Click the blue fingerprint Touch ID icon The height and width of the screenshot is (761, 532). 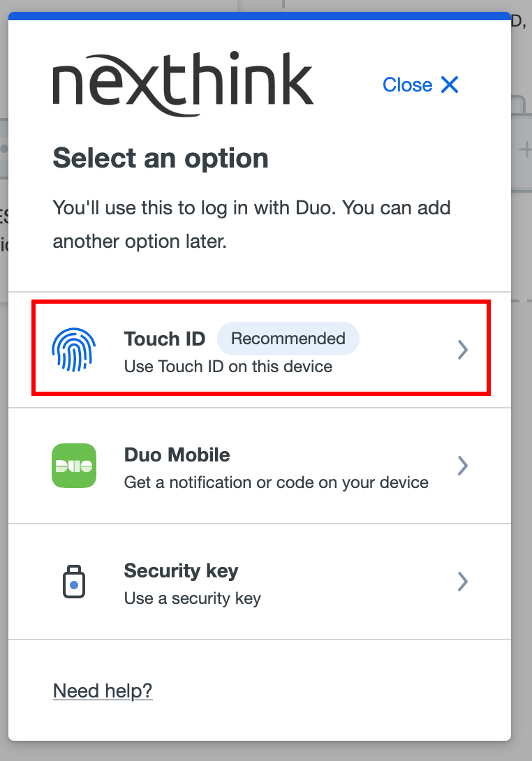point(74,349)
